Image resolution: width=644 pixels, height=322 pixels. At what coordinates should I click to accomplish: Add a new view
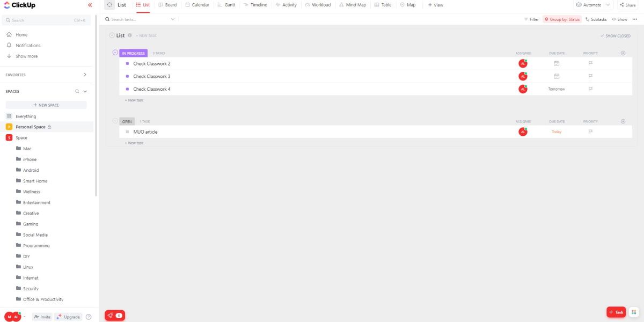435,5
